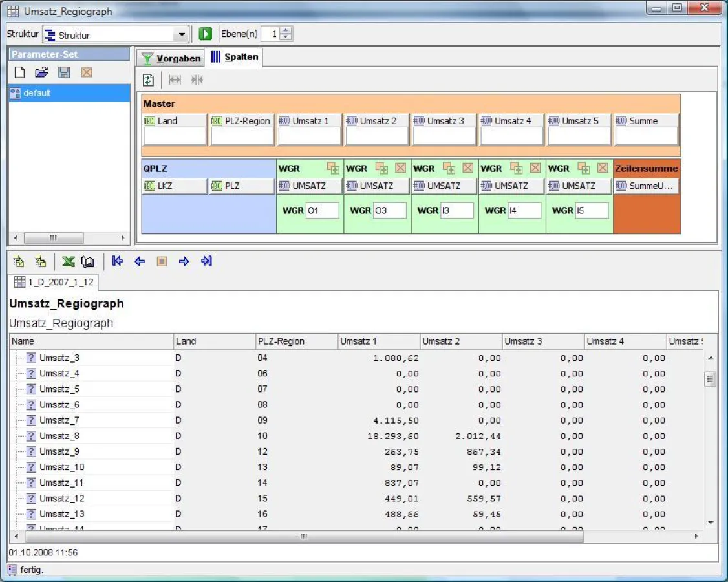Open a parameter set via folder icon
The height and width of the screenshot is (582, 728).
pyautogui.click(x=41, y=72)
